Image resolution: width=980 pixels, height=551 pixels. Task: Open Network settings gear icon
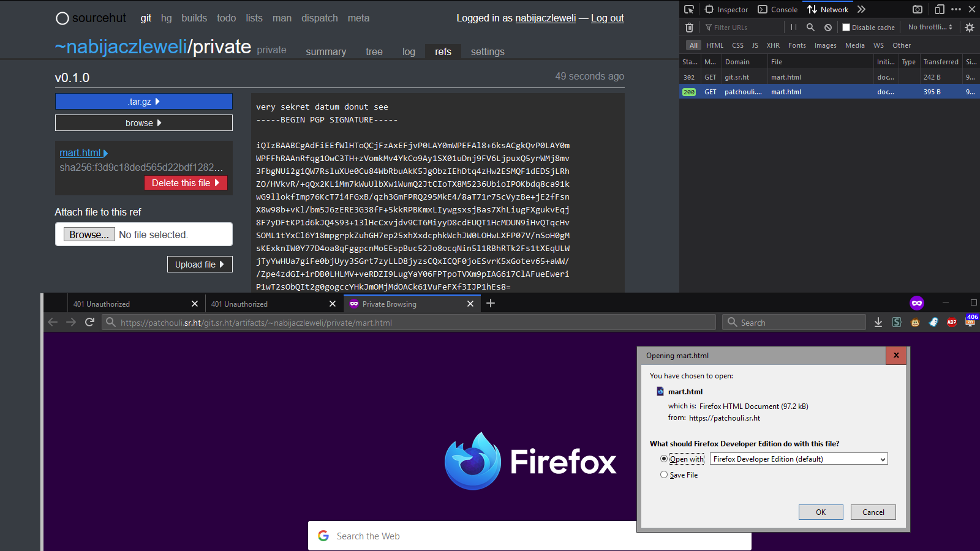[x=969, y=28]
